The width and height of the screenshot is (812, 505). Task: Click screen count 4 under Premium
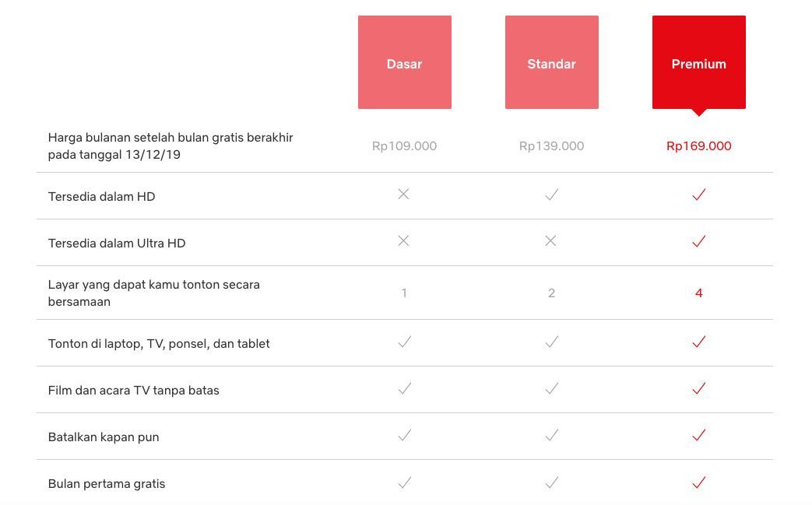(x=698, y=293)
